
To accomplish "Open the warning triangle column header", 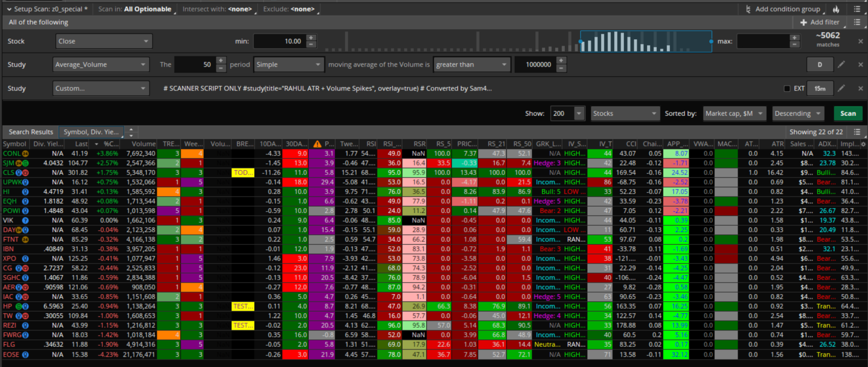I will [x=318, y=144].
